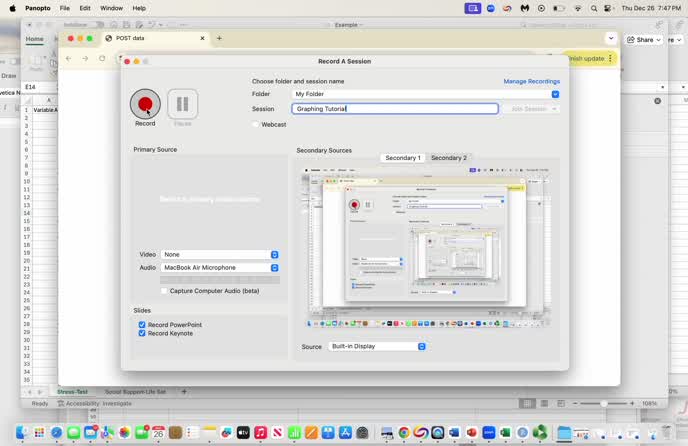Toggle Capture Computer Audio (beta) checkbox
This screenshot has height=446, width=688.
164,291
